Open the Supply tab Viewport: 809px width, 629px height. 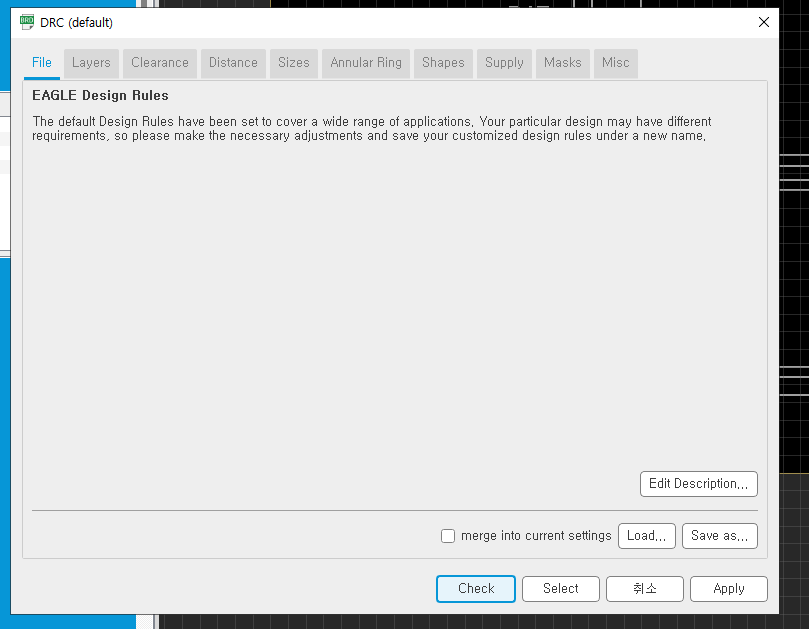click(504, 63)
